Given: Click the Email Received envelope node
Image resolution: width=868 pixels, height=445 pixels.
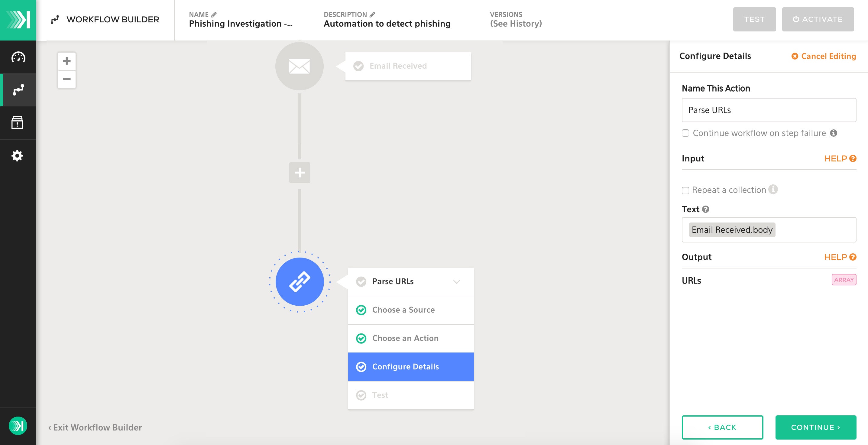Looking at the screenshot, I should [x=299, y=66].
